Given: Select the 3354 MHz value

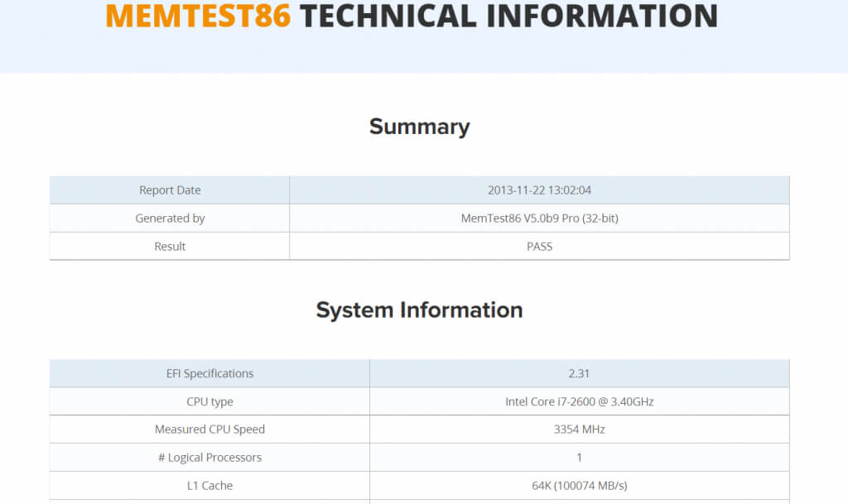Looking at the screenshot, I should 579,429.
